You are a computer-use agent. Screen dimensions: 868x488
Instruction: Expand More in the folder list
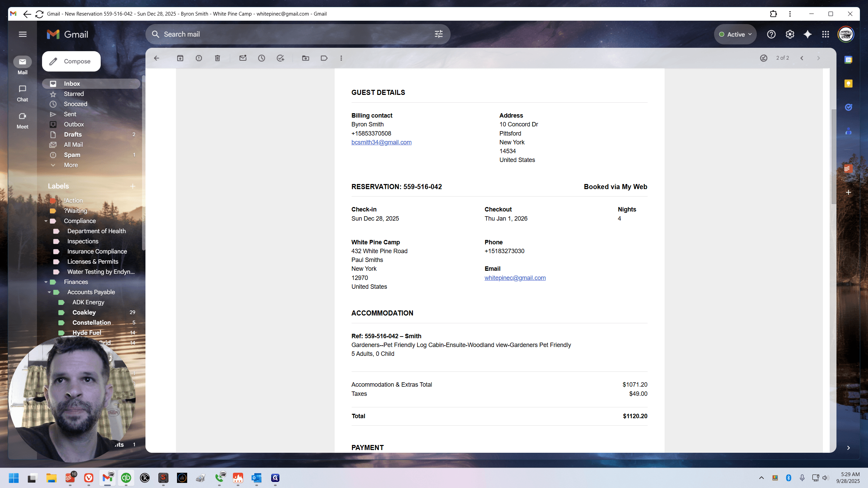[x=71, y=165]
